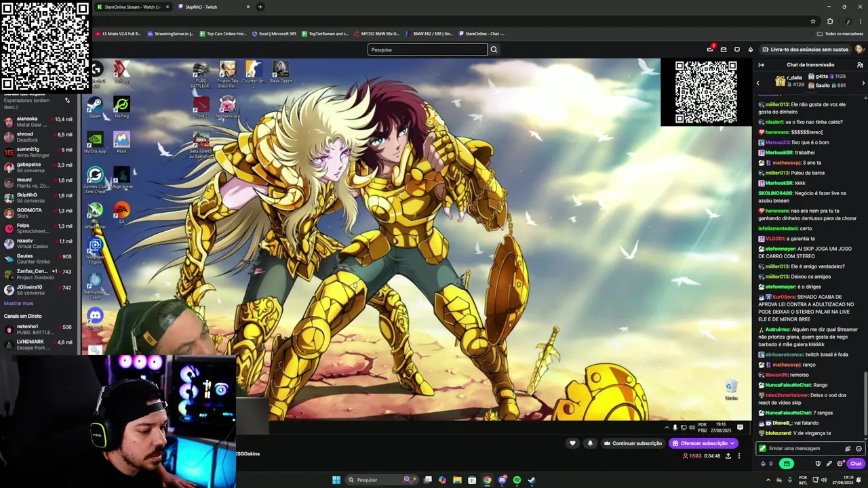This screenshot has height=488, width=868.
Task: Open Dota 2 desktop icon in stream
Action: pyautogui.click(x=201, y=107)
